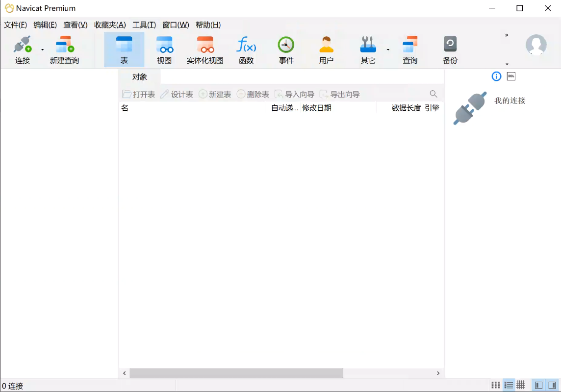Click the 新建表 button
Viewport: 561px width, 392px height.
click(215, 95)
